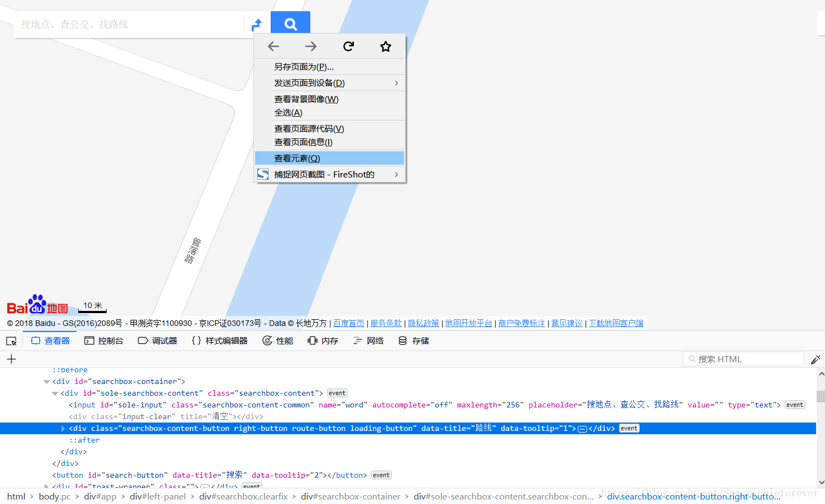Click the 百度首页 footer link
Image resolution: width=825 pixels, height=504 pixels.
pyautogui.click(x=349, y=323)
